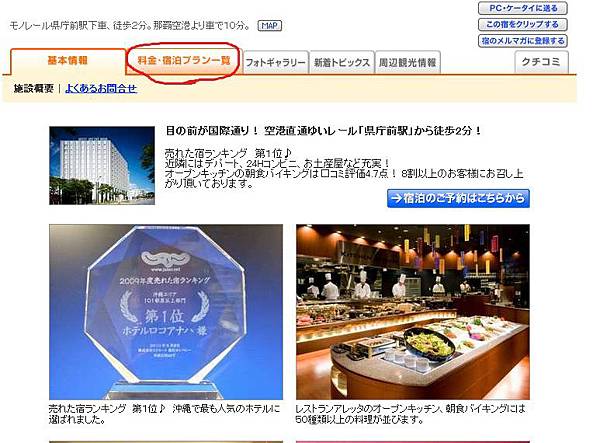
Task: Click headline 目の前が国際通り！ text
Action: (212, 131)
